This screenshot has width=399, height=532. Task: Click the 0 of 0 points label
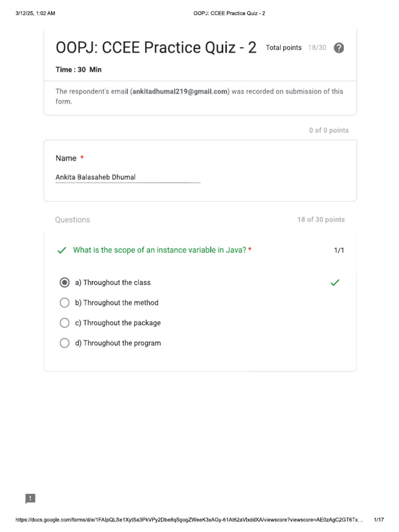tap(329, 130)
